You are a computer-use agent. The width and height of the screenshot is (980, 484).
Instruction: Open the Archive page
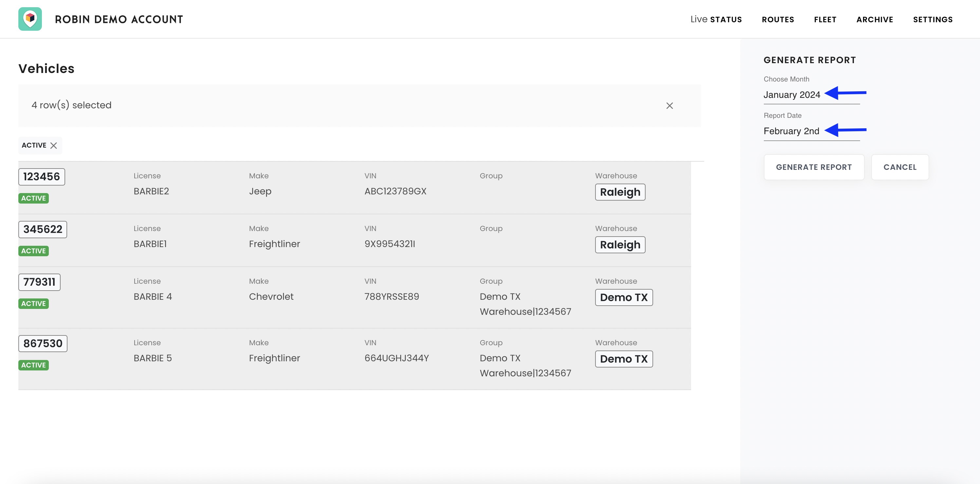pyautogui.click(x=874, y=19)
